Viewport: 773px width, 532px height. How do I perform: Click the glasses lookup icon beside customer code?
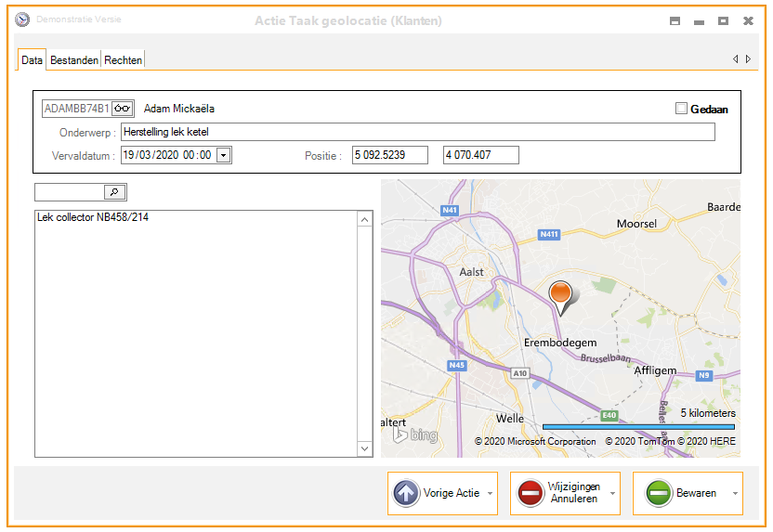(124, 109)
